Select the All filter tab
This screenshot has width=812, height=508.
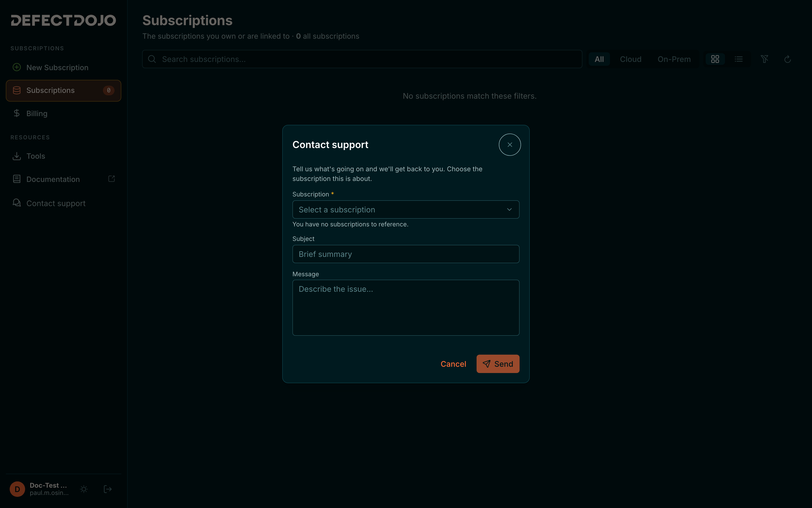click(599, 59)
